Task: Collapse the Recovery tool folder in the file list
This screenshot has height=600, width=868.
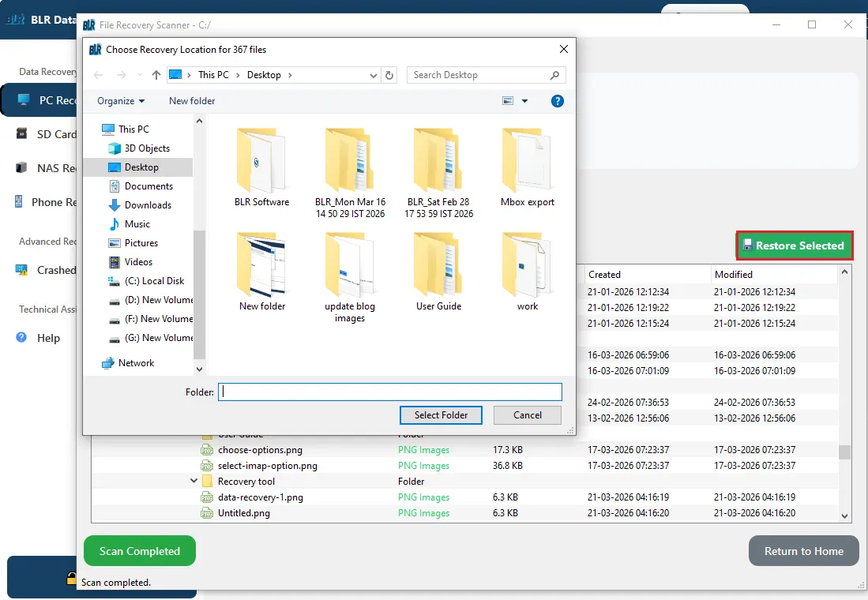Action: (x=194, y=480)
